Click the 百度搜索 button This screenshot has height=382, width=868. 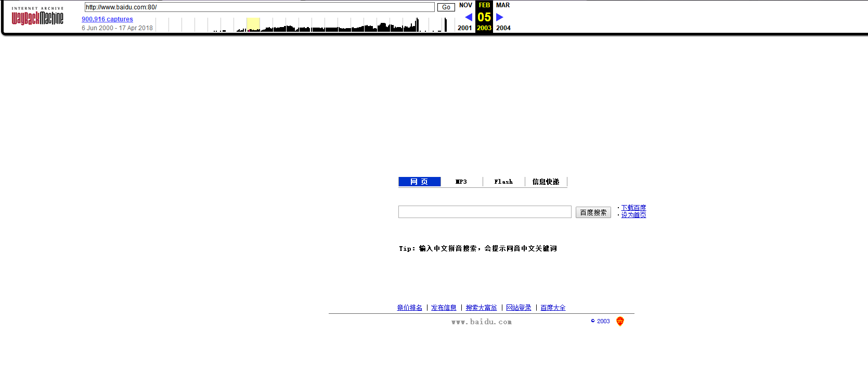pyautogui.click(x=593, y=212)
